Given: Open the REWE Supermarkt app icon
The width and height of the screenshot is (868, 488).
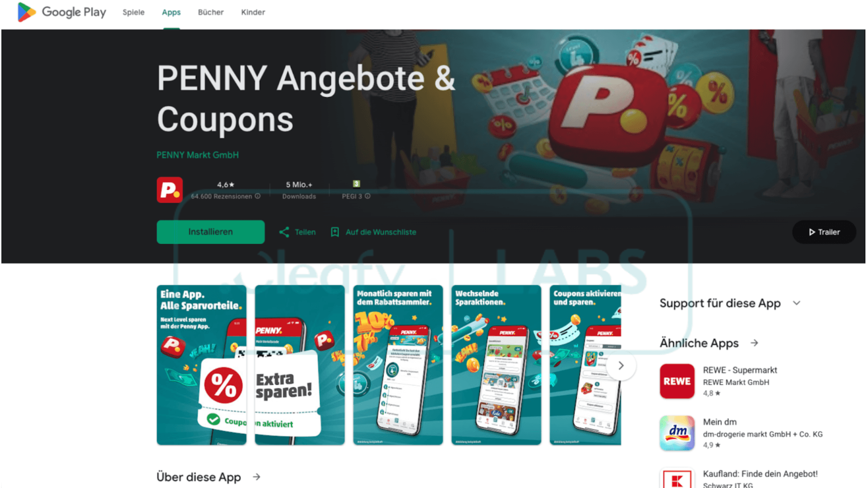Looking at the screenshot, I should coord(677,381).
